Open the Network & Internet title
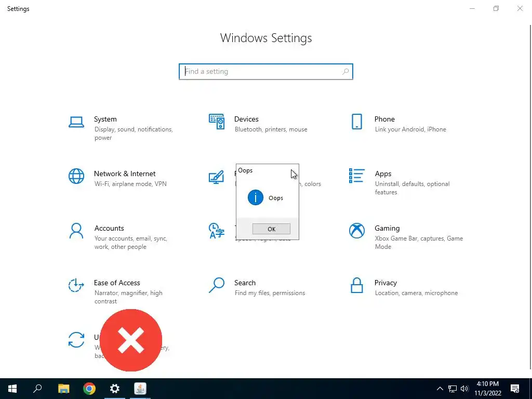 125,174
